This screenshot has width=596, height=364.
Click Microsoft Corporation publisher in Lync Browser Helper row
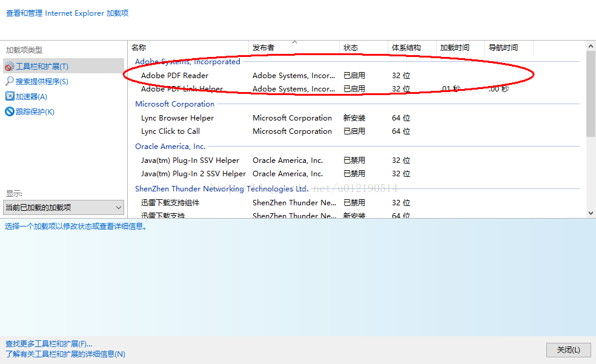[293, 117]
